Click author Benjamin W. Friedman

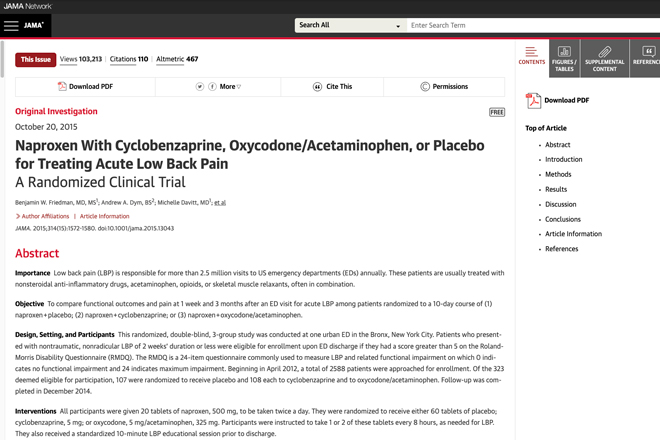[56, 203]
